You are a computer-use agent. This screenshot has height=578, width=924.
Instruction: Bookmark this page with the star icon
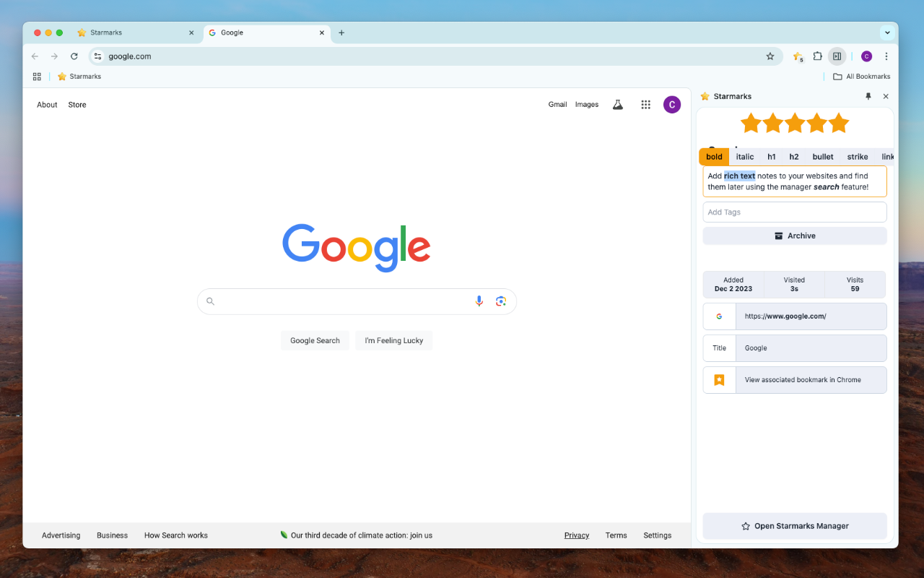click(770, 56)
